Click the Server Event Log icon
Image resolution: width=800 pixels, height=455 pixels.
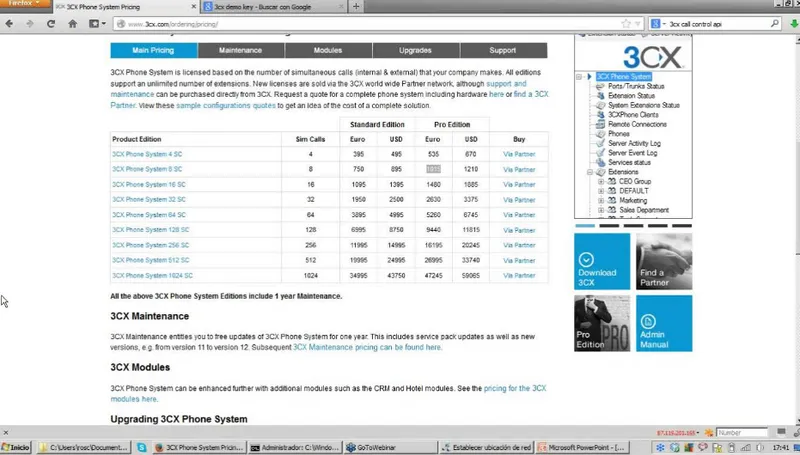coord(601,153)
